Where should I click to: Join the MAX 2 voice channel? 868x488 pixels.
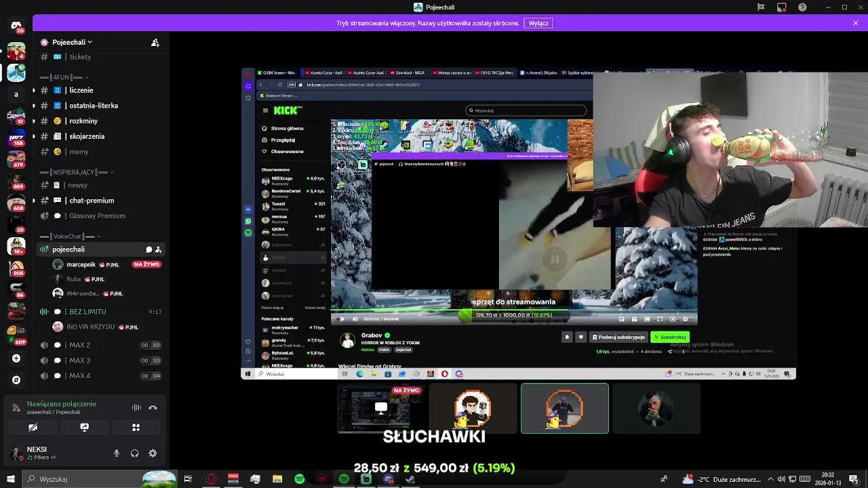pos(100,345)
